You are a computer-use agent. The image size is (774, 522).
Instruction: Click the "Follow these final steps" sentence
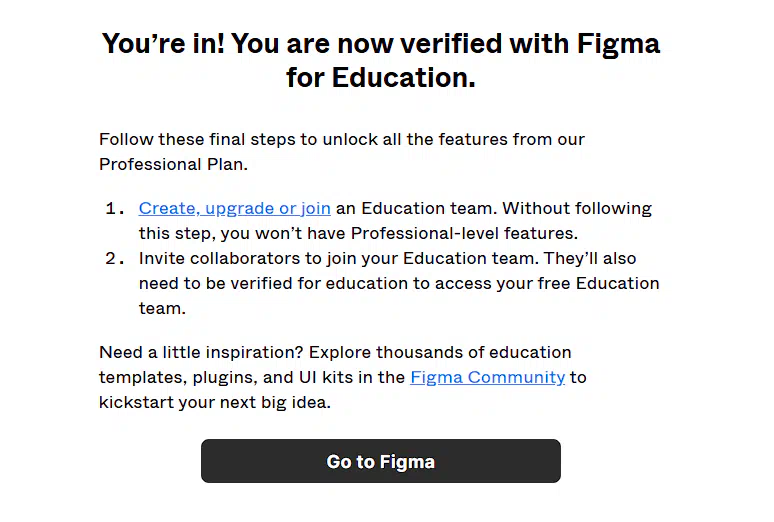click(x=342, y=140)
